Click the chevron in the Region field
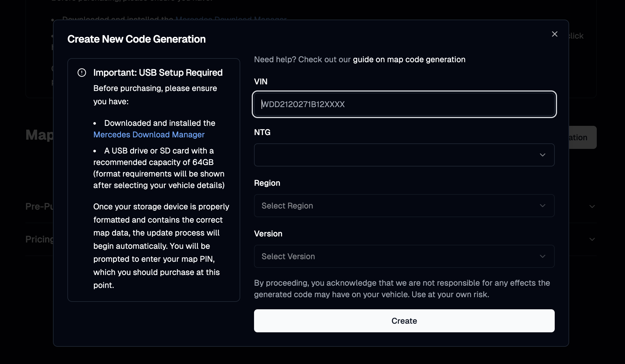Viewport: 625px width, 364px height. coord(543,206)
